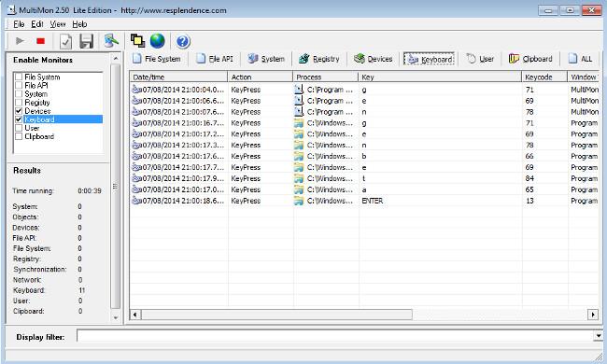The width and height of the screenshot is (607, 364).
Task: Click the globe icon in toolbar
Action: pos(158,41)
